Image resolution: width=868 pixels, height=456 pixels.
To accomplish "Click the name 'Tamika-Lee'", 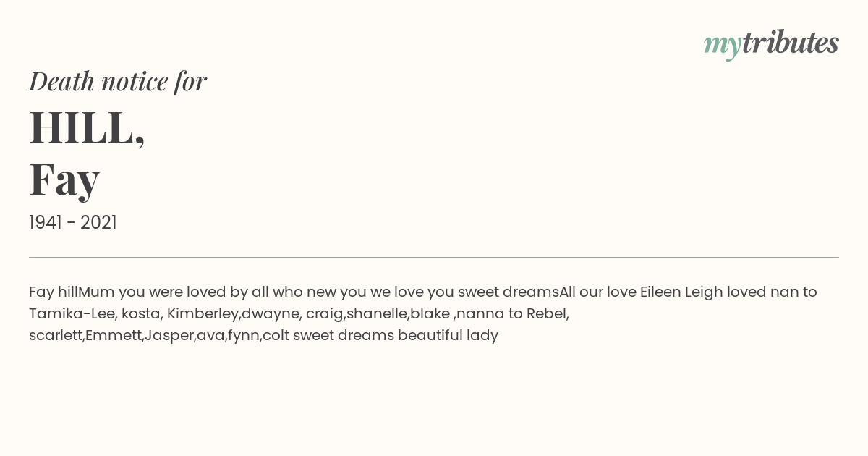I will click(x=72, y=313).
